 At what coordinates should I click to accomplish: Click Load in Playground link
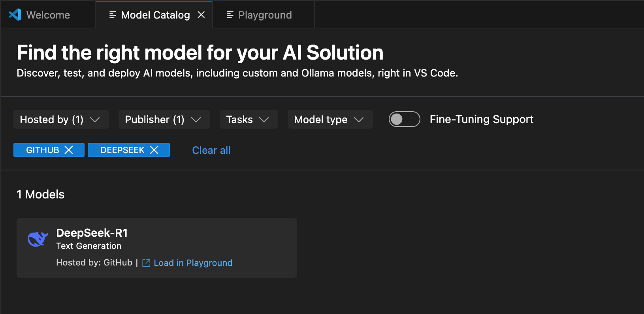tap(193, 263)
